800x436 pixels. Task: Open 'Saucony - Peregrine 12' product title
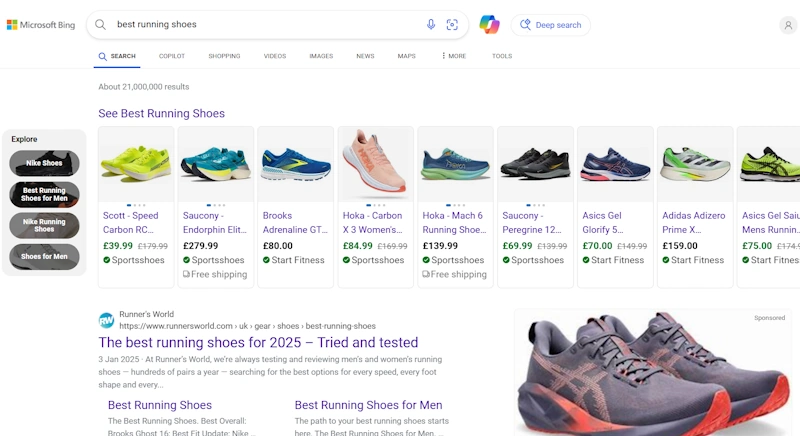[532, 223]
